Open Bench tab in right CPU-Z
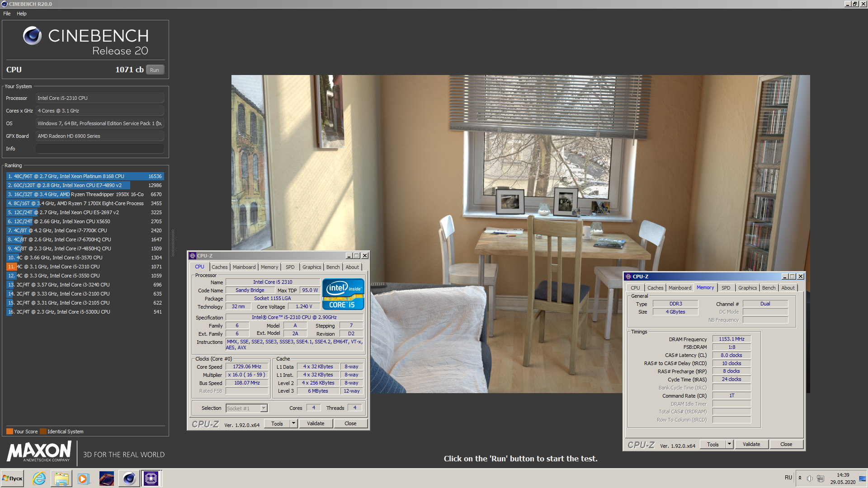Viewport: 868px width, 488px height. point(769,288)
